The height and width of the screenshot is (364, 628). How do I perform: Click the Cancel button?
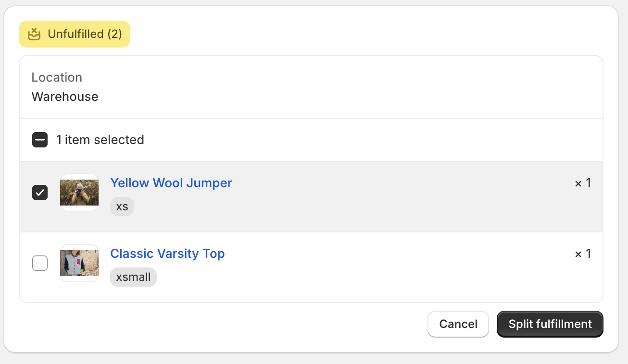click(458, 324)
